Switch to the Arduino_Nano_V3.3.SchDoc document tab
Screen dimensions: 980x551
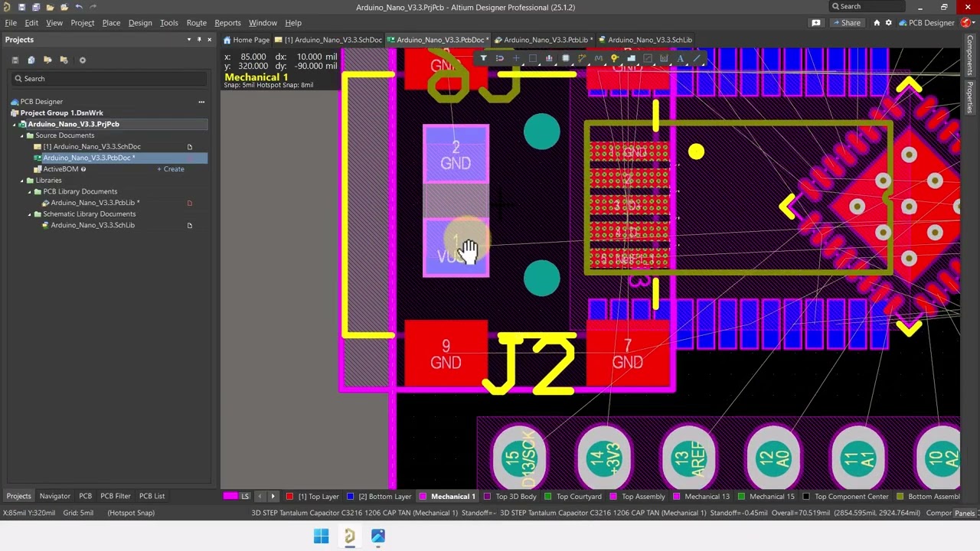329,40
